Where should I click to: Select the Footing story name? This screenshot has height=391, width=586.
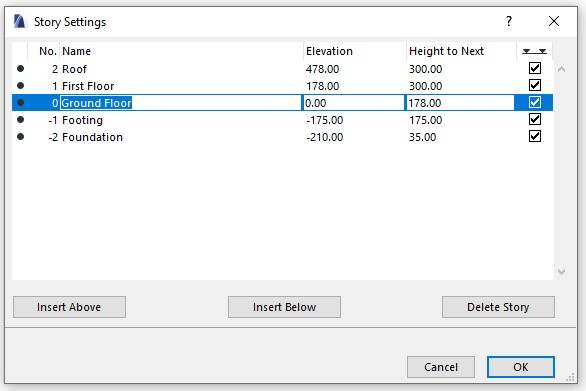[x=82, y=120]
